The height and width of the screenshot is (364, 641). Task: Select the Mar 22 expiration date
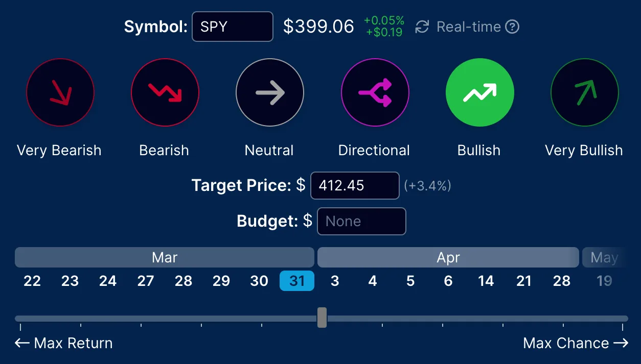(x=32, y=281)
